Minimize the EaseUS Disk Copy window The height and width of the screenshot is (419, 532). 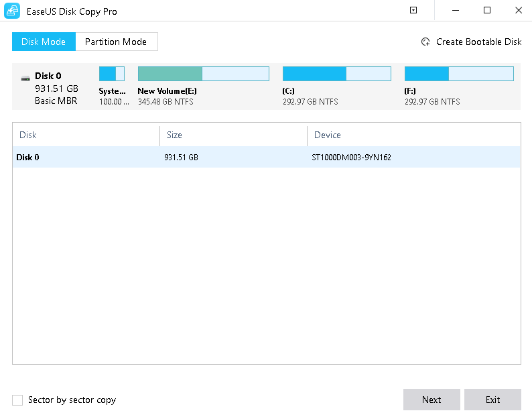click(x=456, y=11)
